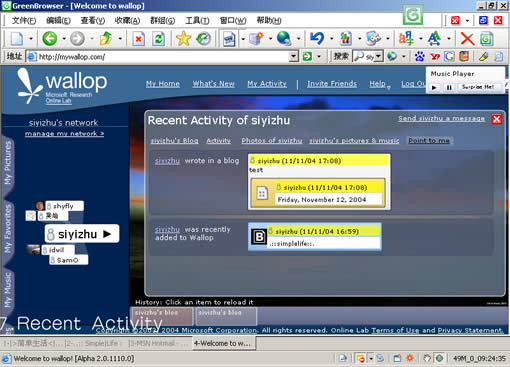This screenshot has height=367, width=510.
Task: Refresh the page with green arrows icon
Action: [x=159, y=39]
